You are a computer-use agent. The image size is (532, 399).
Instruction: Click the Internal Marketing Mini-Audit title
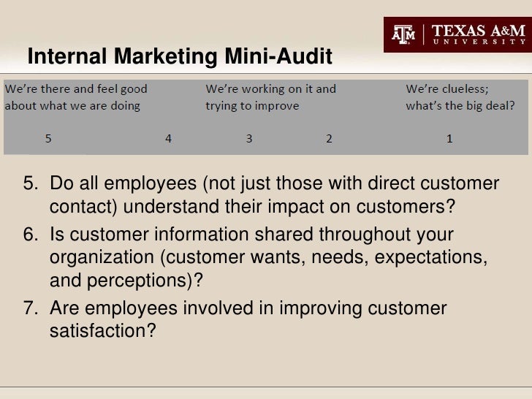pyautogui.click(x=180, y=56)
